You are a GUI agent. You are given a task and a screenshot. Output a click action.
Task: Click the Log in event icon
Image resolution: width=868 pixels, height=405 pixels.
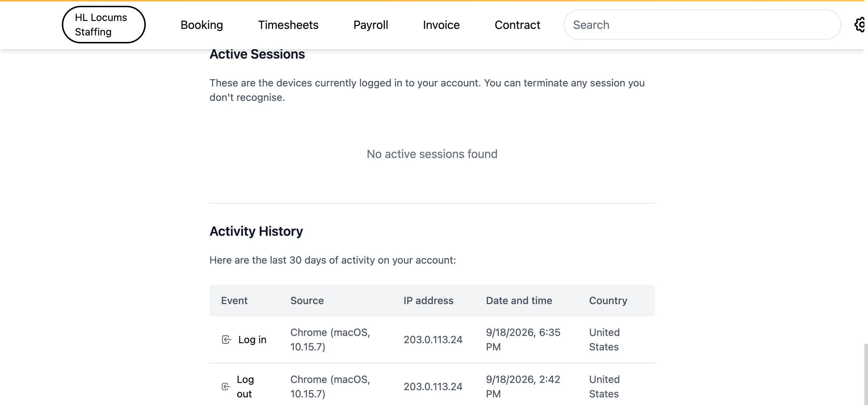(226, 340)
